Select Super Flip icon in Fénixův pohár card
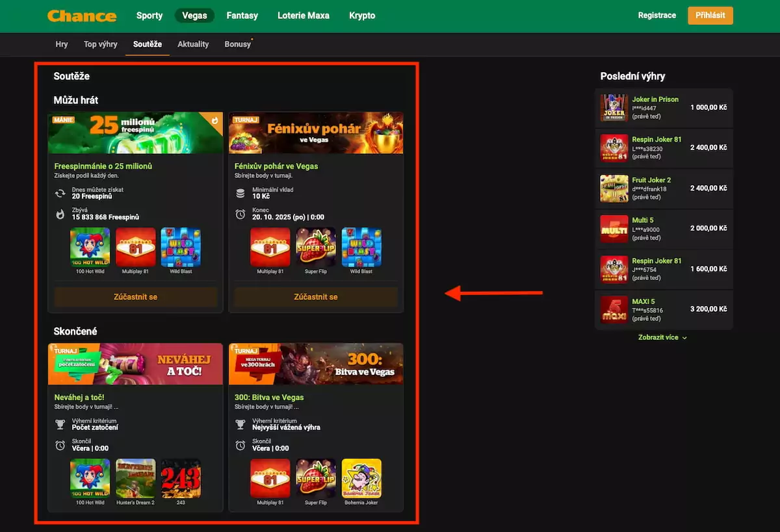780x532 pixels. coord(316,247)
